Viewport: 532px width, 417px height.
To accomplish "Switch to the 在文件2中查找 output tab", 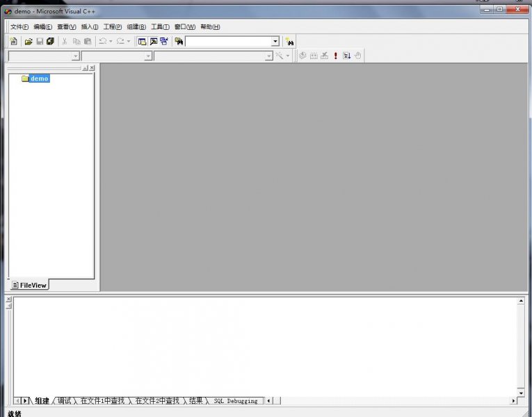I will pyautogui.click(x=157, y=401).
